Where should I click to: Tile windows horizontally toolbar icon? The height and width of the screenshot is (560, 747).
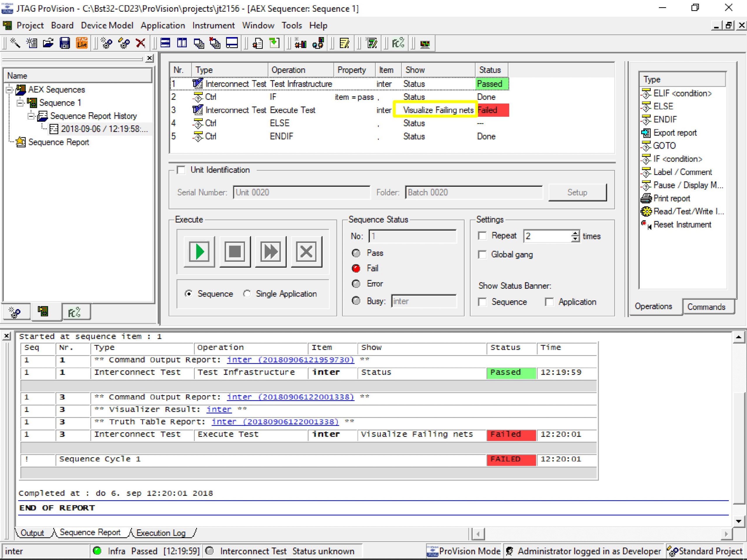coord(165,43)
